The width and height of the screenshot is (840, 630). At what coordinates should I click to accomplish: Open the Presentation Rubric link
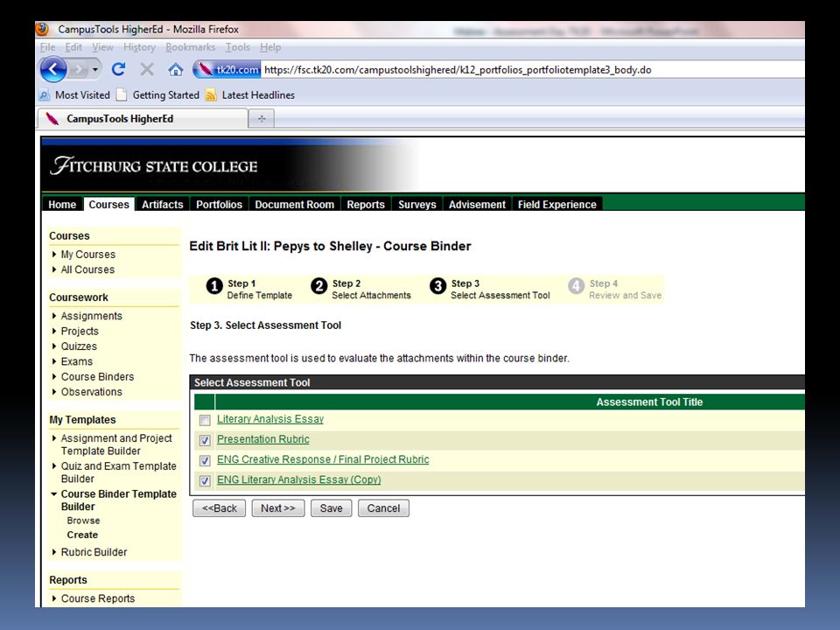click(x=263, y=439)
